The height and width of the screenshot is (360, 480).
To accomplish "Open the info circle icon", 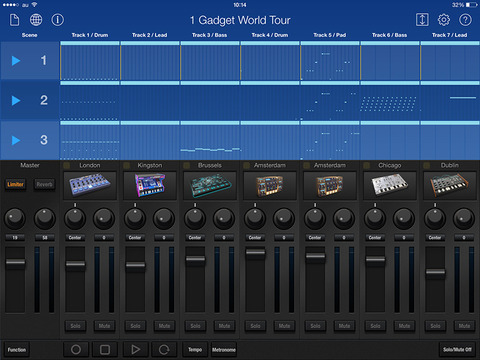I will pos(58,20).
